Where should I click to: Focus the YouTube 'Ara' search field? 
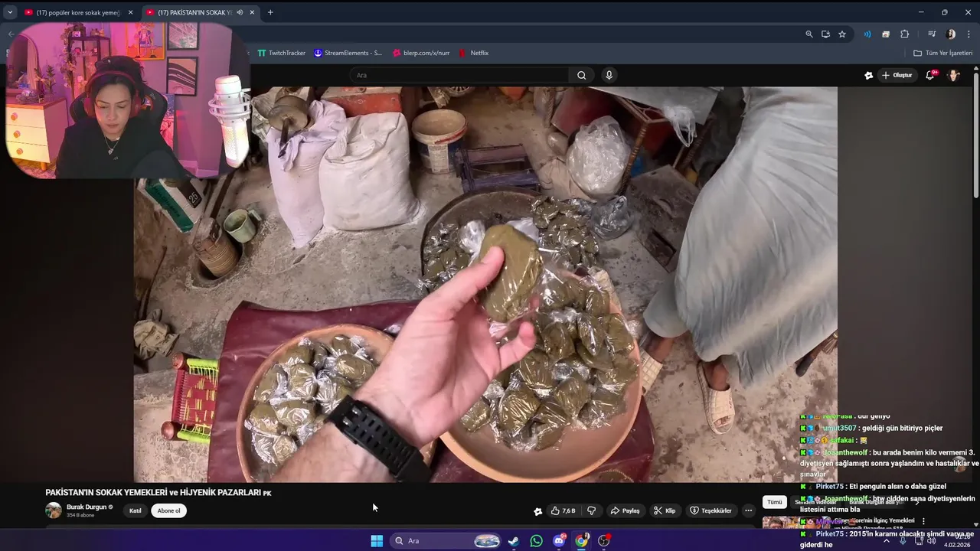point(460,75)
